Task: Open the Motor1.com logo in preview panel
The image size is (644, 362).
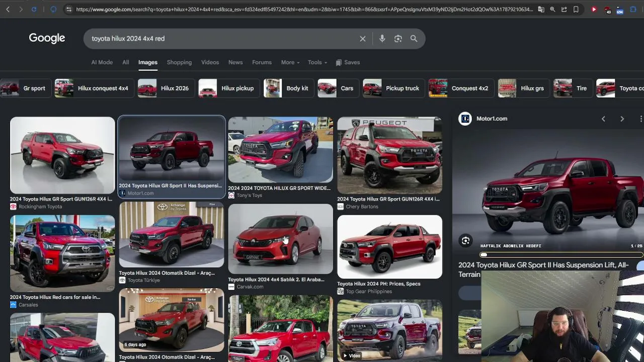Action: tap(465, 119)
